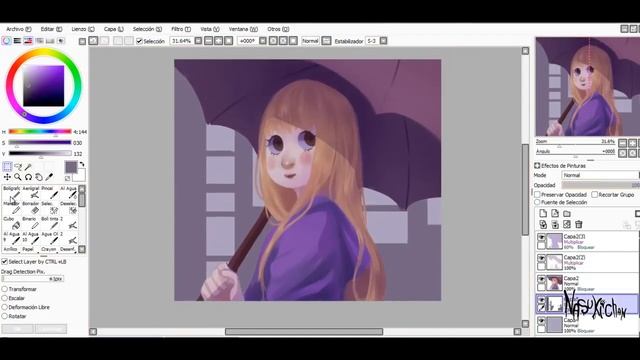Zoom in with toolbar plus button
Screen dimensions: 640x360
[x=218, y=41]
